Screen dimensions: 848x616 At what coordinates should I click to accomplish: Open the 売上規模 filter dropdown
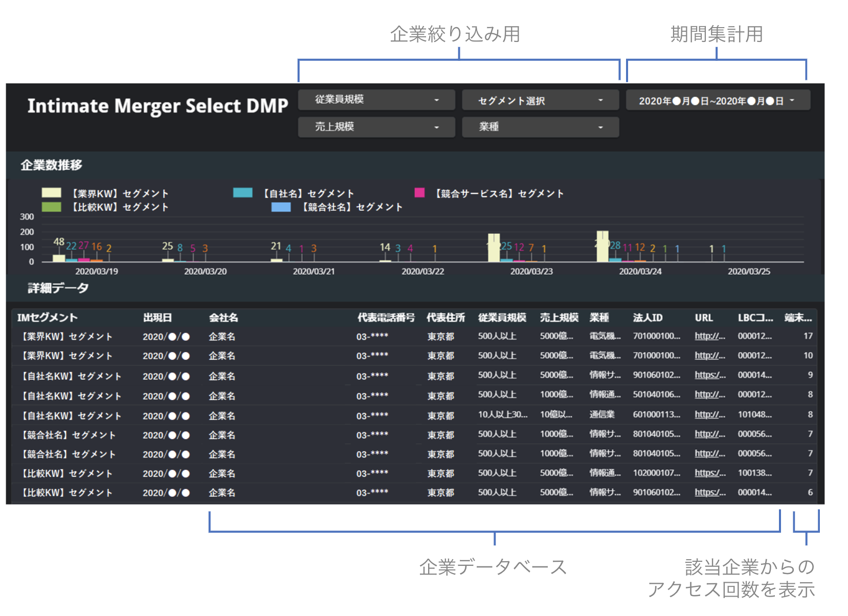pos(376,127)
